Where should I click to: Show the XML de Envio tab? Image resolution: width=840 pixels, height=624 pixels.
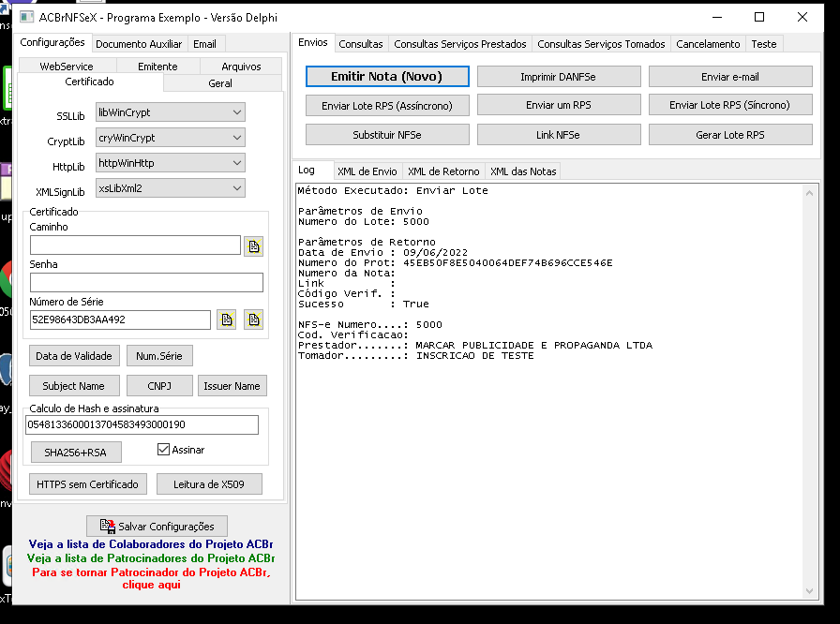click(367, 171)
